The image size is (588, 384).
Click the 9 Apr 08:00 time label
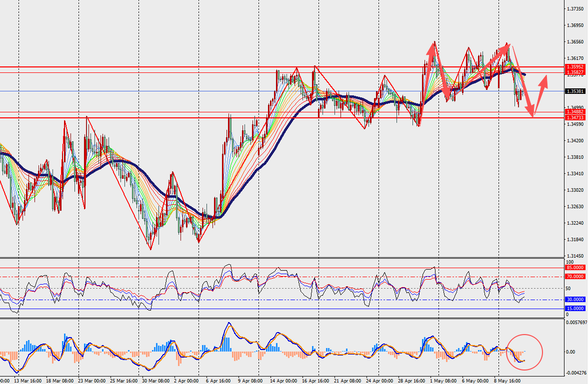pyautogui.click(x=250, y=381)
